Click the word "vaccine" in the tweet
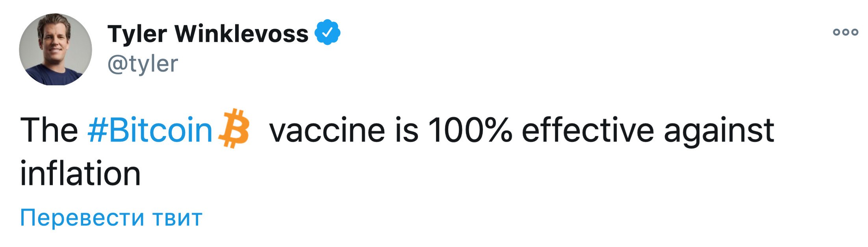Viewport: 868px width, 247px height. (327, 130)
